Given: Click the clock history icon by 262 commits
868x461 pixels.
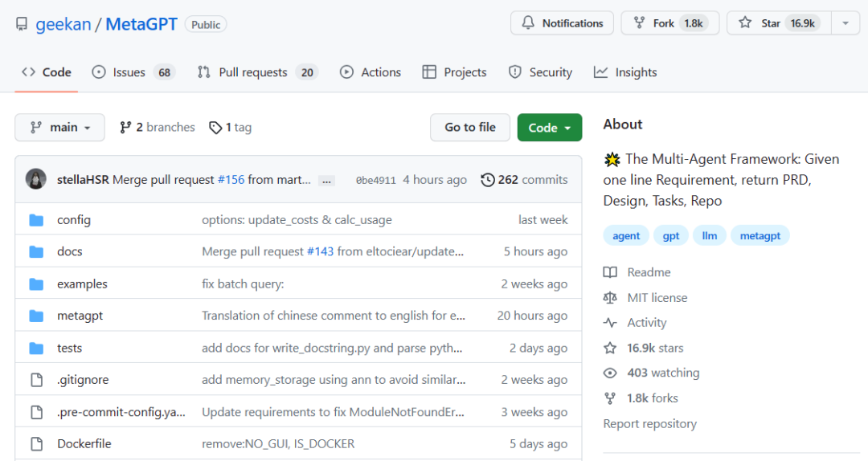Looking at the screenshot, I should pos(488,180).
